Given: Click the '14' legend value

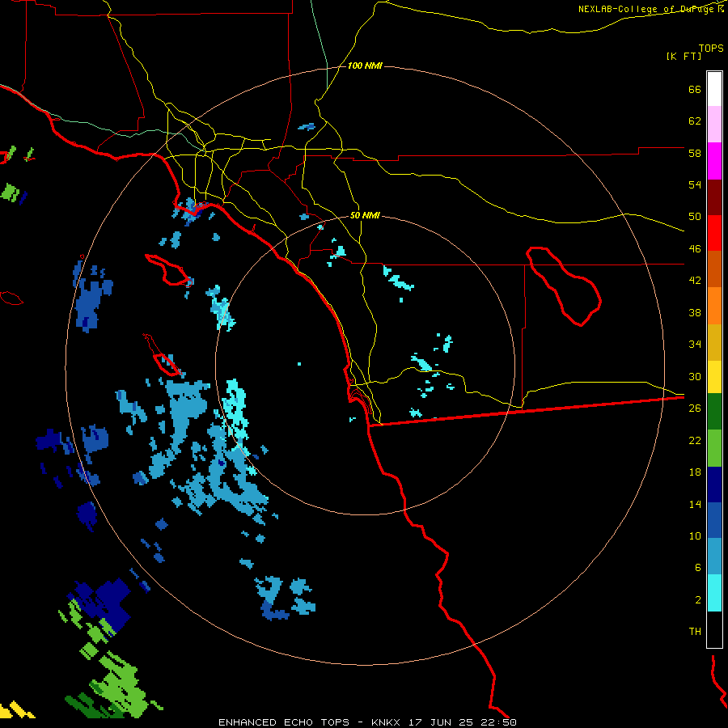Looking at the screenshot, I should coord(695,504).
